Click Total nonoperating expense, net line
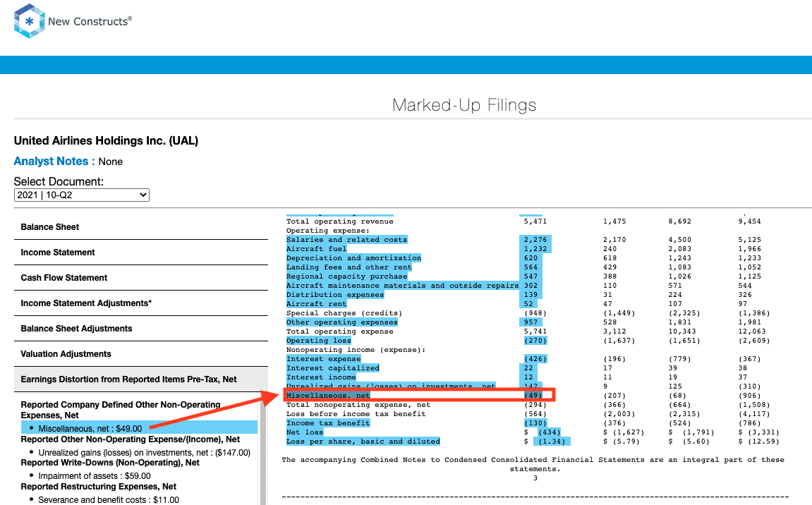This screenshot has width=812, height=505. coord(358,405)
